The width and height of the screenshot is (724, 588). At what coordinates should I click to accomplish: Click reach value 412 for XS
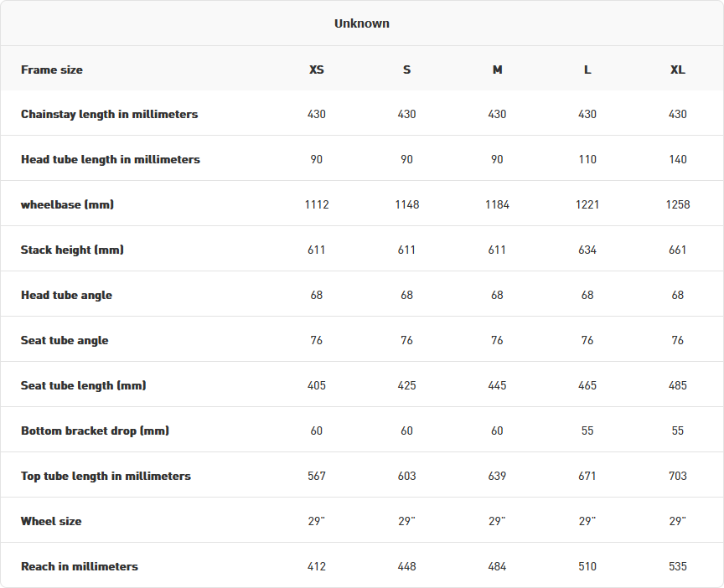click(316, 566)
